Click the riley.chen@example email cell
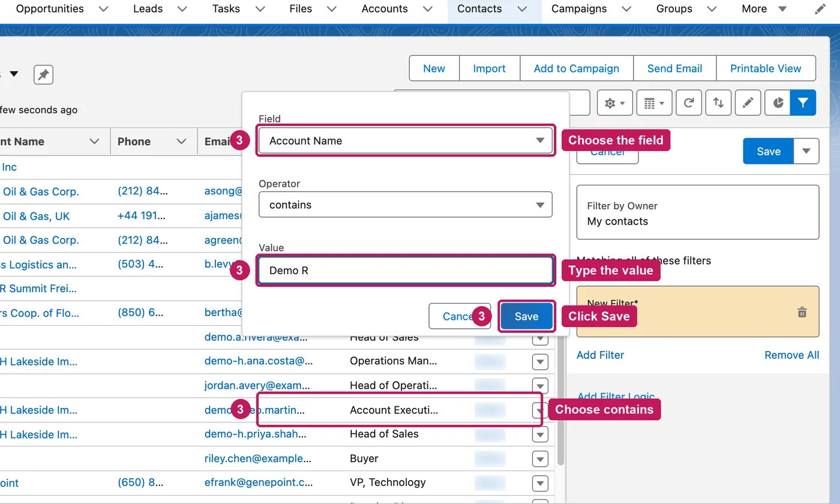This screenshot has width=840, height=504. point(258,458)
